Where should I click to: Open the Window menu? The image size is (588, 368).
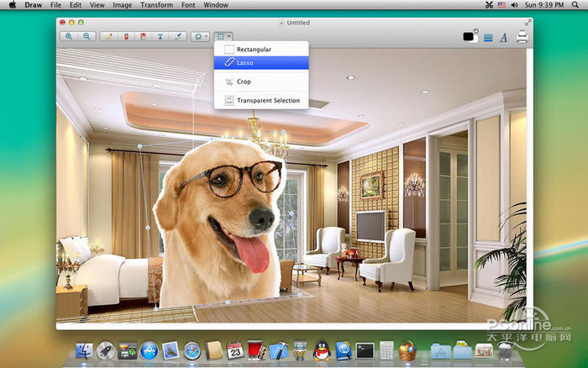[216, 5]
